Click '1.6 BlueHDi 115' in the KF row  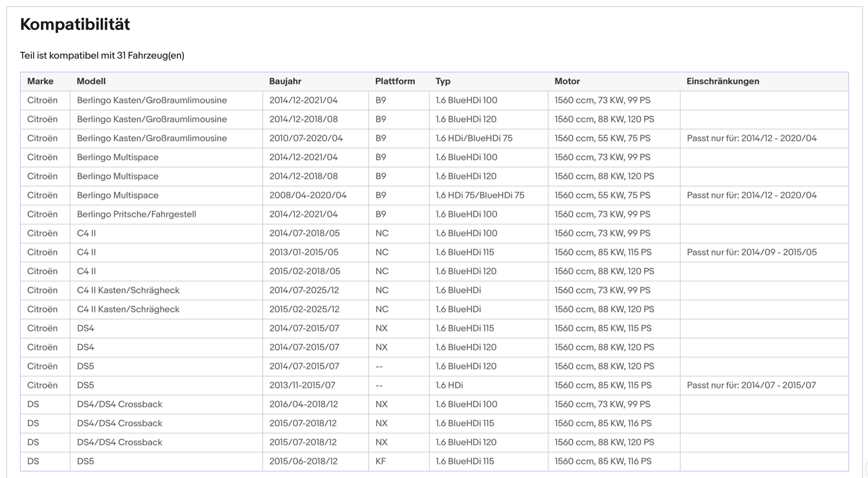pyautogui.click(x=465, y=461)
